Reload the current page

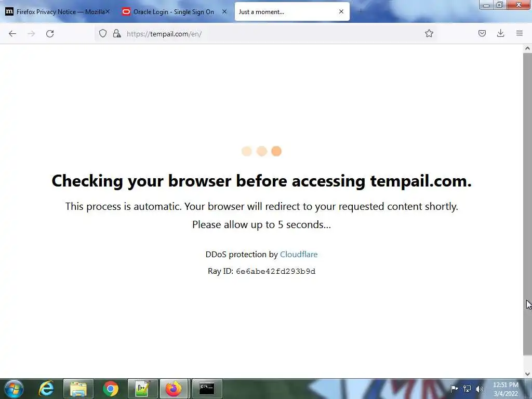50,34
